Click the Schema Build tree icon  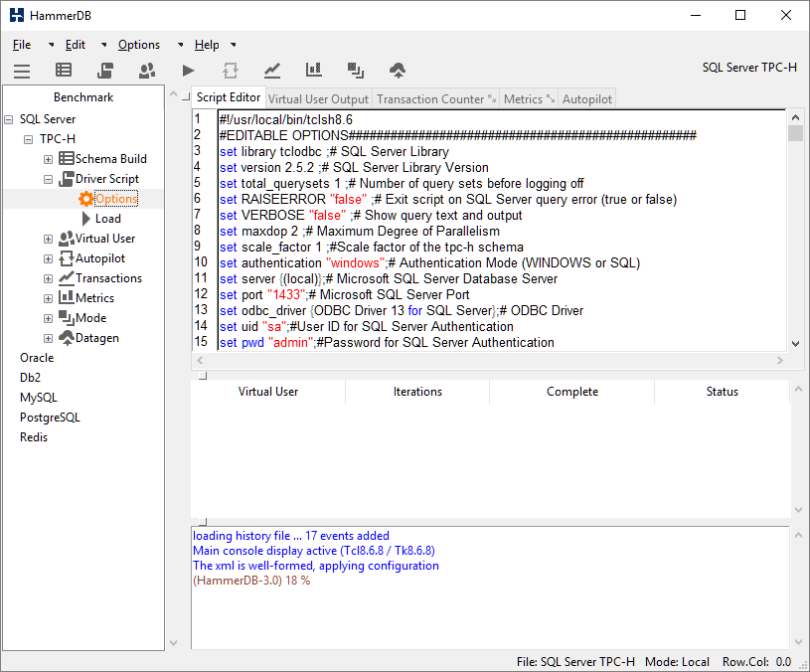pos(67,158)
